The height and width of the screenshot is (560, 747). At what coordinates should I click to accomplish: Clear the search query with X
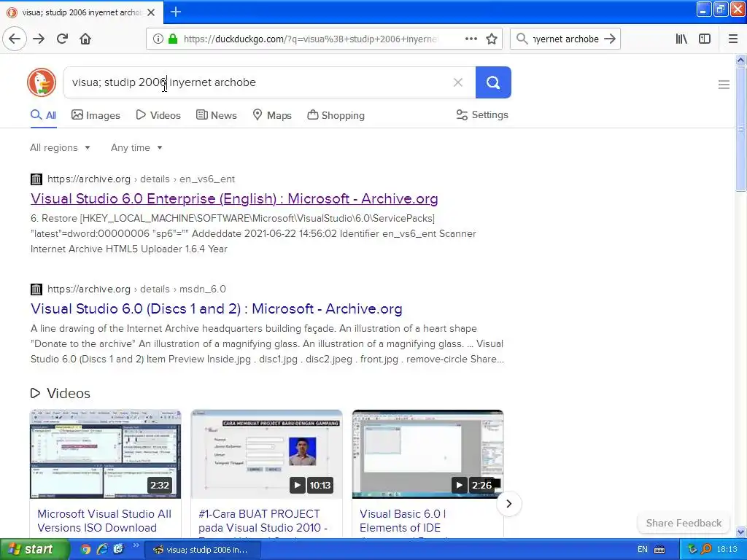pos(458,82)
